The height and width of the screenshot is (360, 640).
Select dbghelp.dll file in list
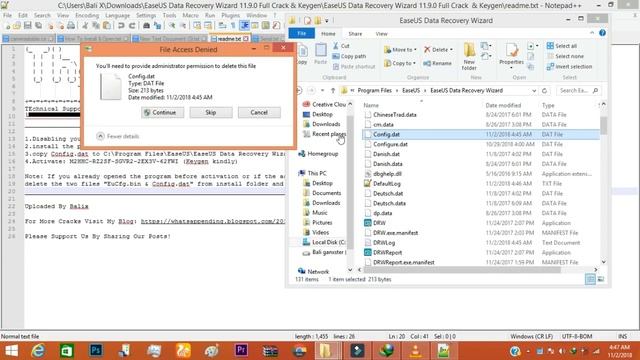click(480, 174)
